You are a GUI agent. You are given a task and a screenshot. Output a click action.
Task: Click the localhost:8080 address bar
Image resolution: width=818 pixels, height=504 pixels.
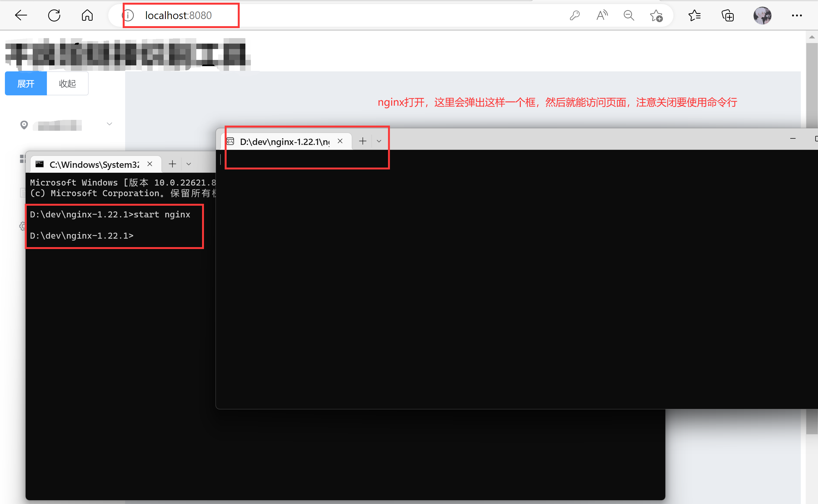tap(179, 15)
